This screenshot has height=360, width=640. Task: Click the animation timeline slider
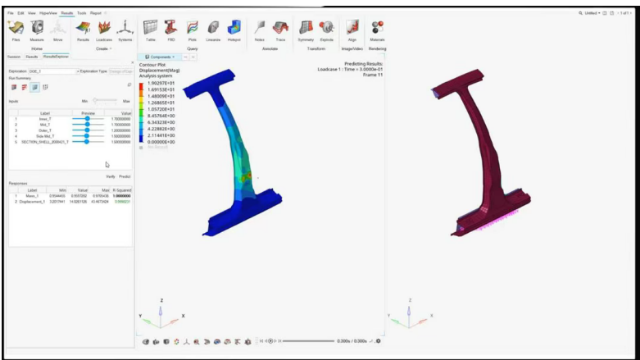point(309,341)
